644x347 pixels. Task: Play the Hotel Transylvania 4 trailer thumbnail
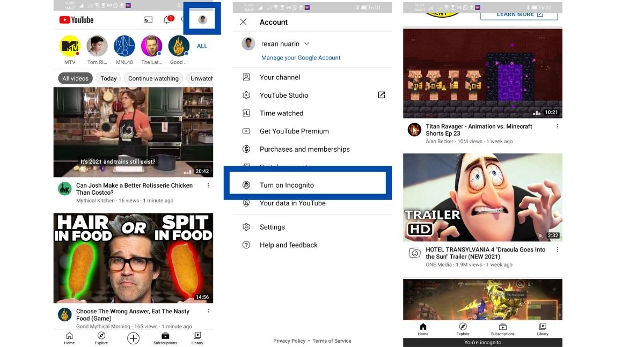point(482,197)
